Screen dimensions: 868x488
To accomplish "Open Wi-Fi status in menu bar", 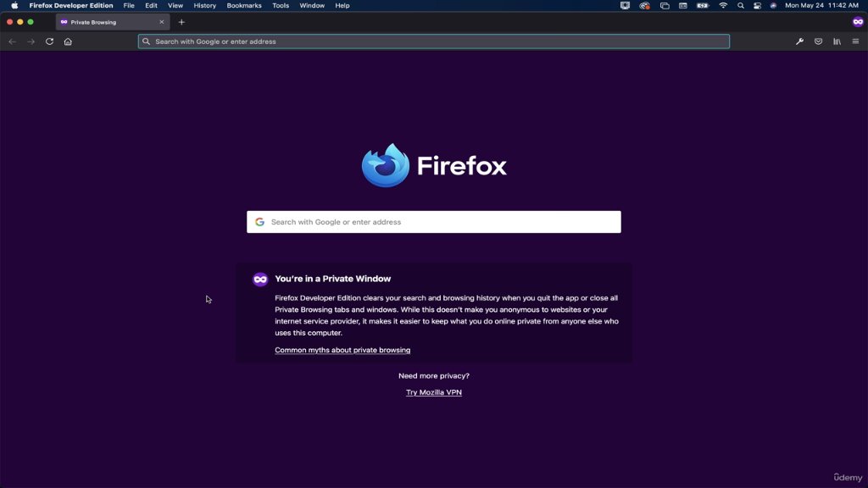I will pos(723,6).
